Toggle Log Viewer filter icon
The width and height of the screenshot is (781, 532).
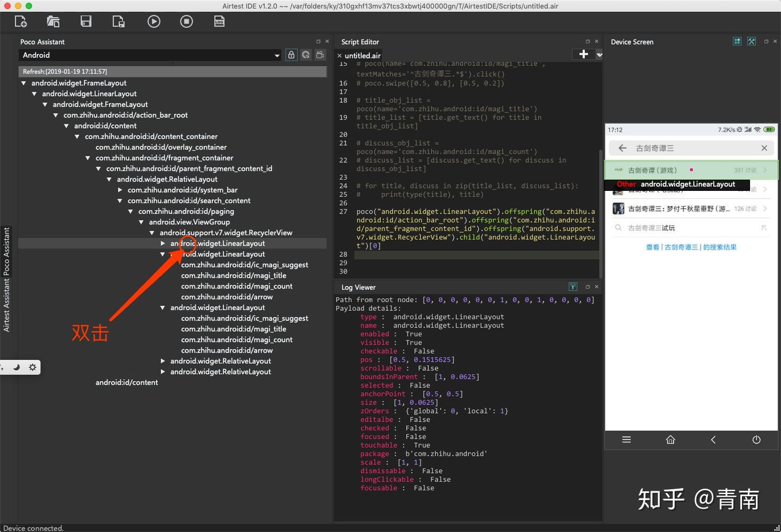click(573, 286)
